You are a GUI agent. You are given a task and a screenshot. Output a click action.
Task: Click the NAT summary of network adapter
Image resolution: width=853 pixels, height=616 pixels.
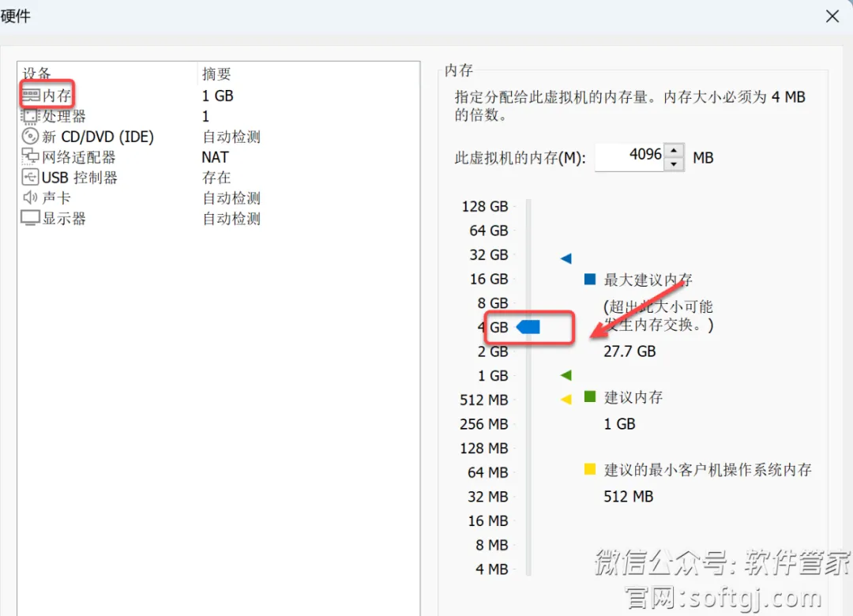pyautogui.click(x=215, y=157)
